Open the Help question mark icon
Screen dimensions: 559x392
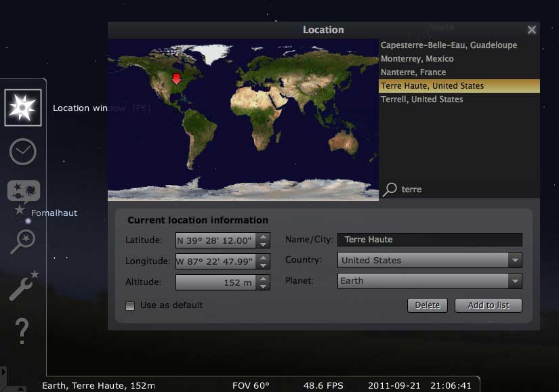pos(22,331)
